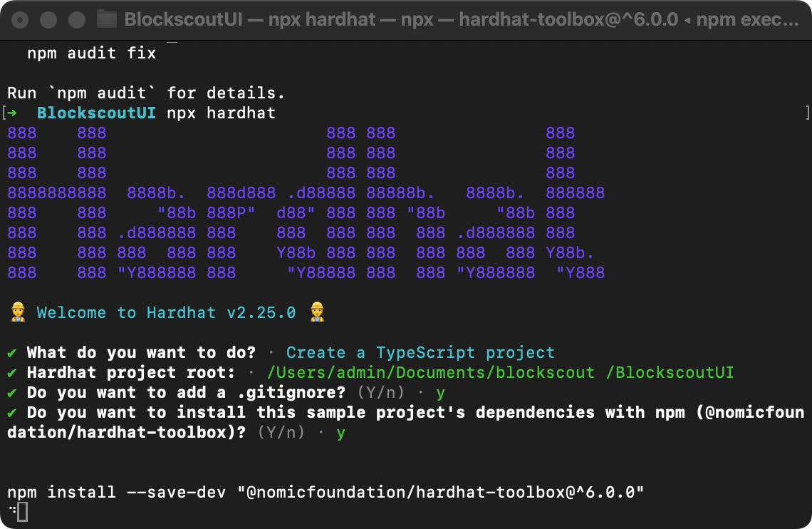Viewport: 812px width, 529px height.
Task: Click the Create a TypeScript project answer
Action: 421,352
